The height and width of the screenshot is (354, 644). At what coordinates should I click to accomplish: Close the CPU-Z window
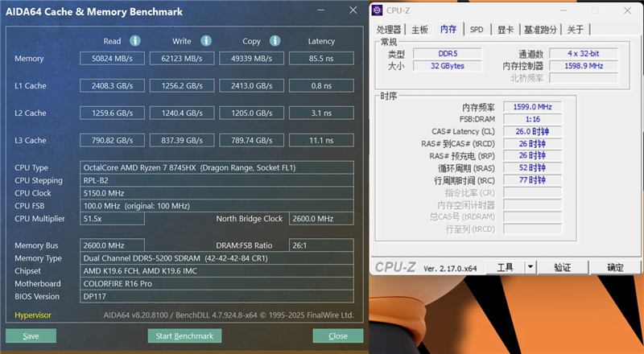coord(627,10)
